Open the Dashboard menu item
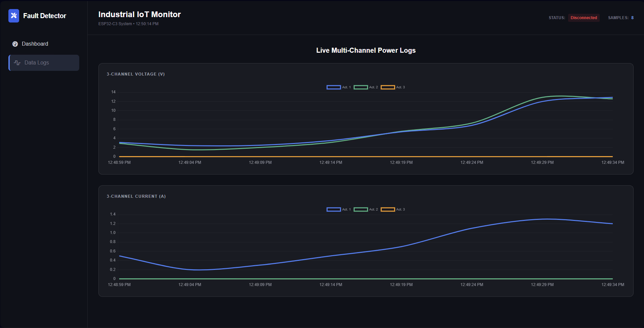The width and height of the screenshot is (644, 328). click(x=44, y=44)
